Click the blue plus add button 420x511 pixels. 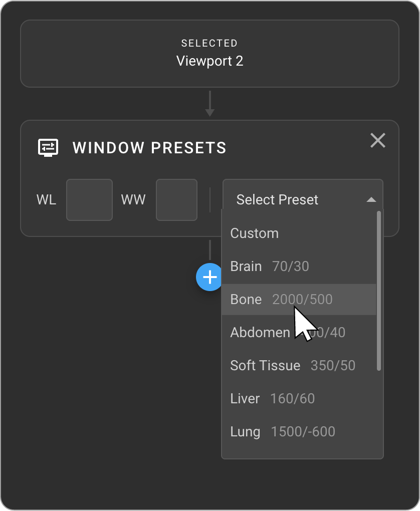209,277
